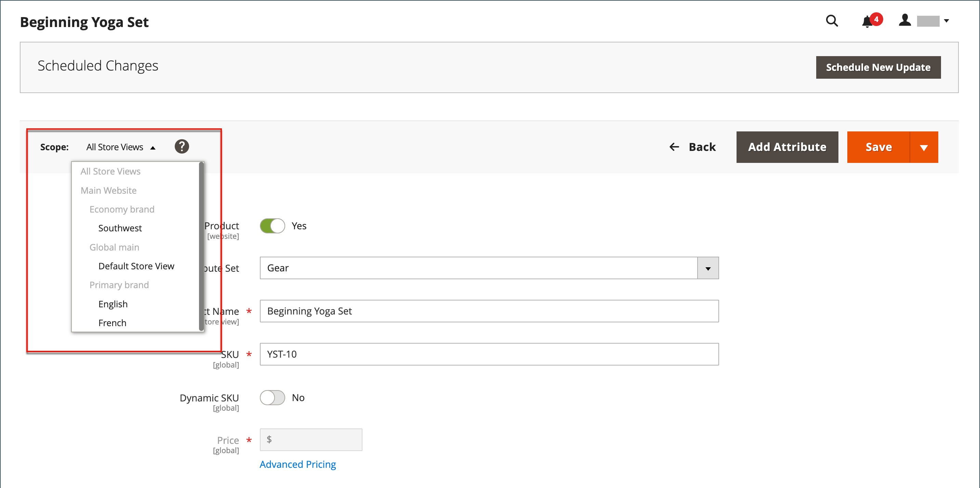Click the admin user account icon
980x488 pixels.
905,21
